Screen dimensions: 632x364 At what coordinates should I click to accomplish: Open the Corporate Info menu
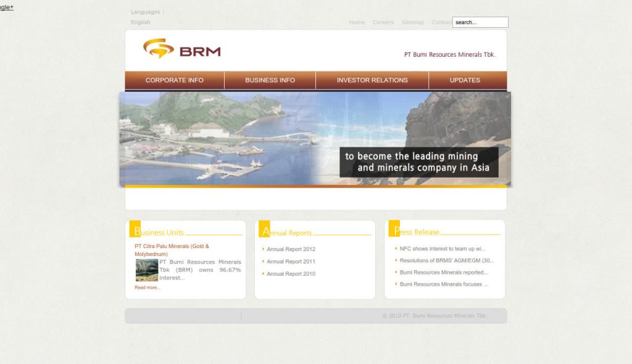coord(175,80)
